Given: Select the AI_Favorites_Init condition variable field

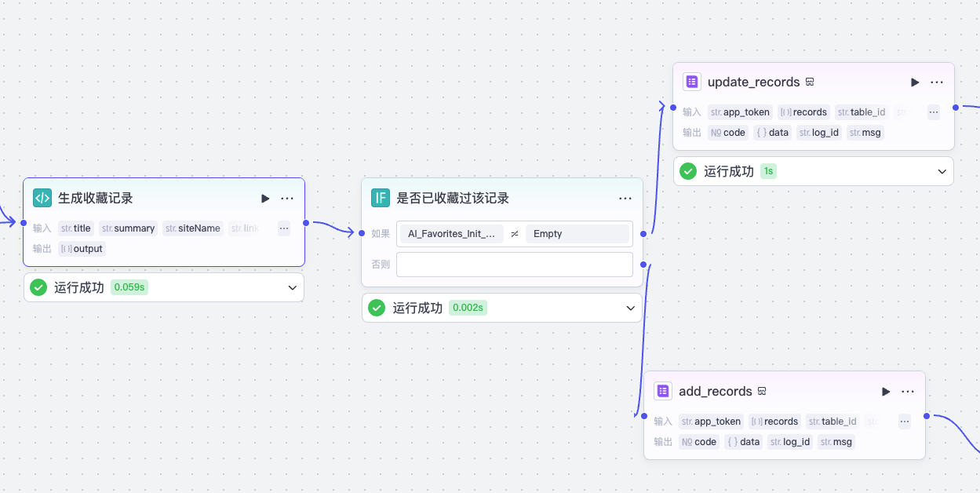Looking at the screenshot, I should (x=450, y=234).
